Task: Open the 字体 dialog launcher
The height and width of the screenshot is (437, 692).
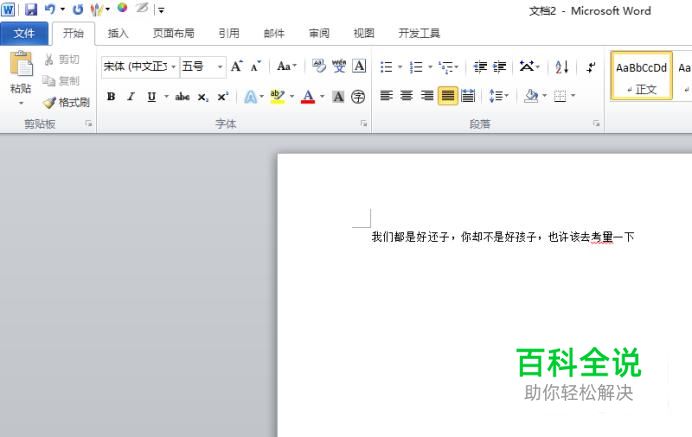Action: coord(364,124)
